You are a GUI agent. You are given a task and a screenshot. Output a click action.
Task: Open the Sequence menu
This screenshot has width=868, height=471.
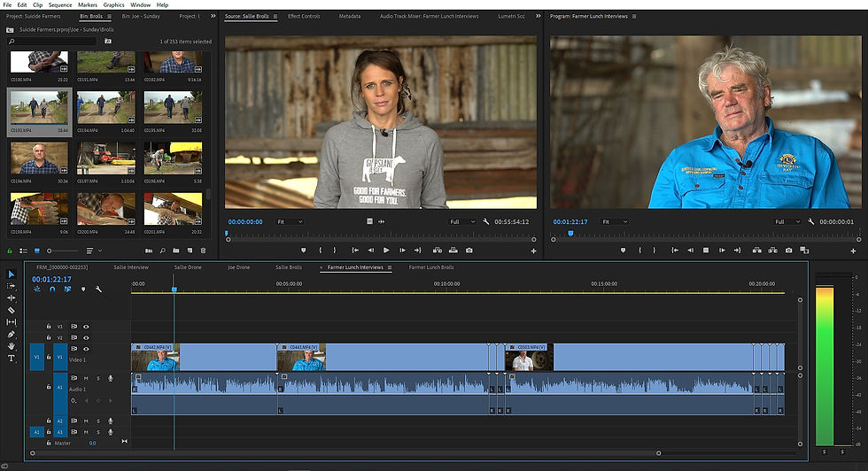[58, 5]
